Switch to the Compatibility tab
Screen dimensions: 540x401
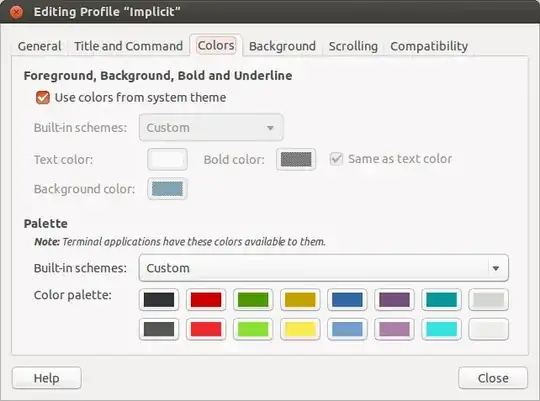point(429,46)
